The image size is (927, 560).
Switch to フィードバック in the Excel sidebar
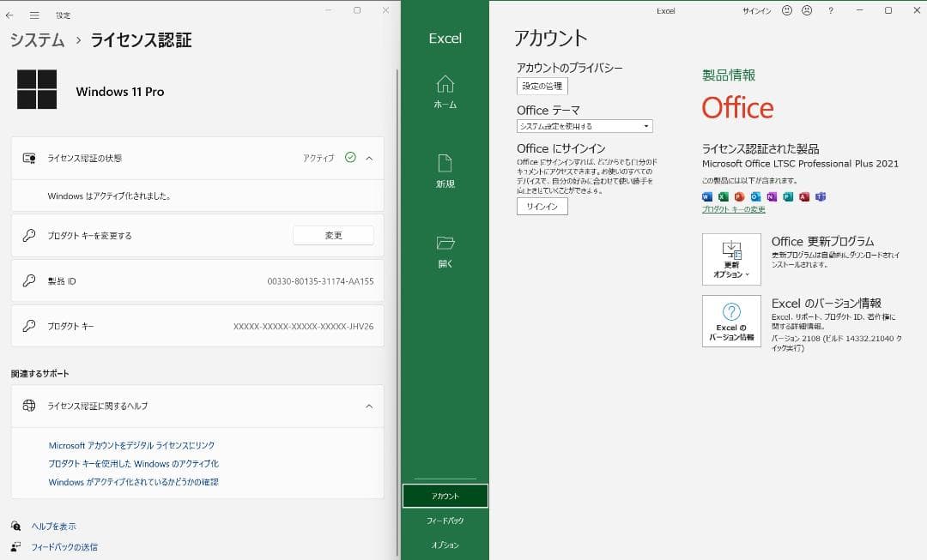click(445, 520)
